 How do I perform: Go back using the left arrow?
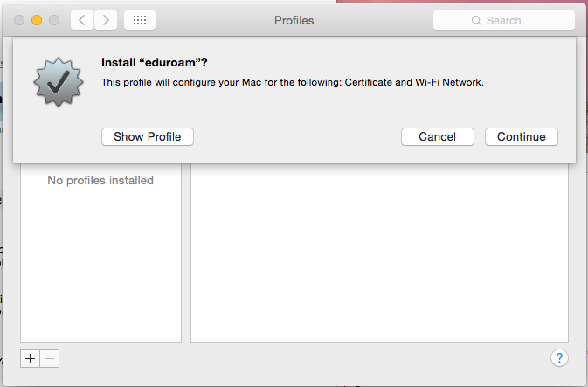click(81, 20)
